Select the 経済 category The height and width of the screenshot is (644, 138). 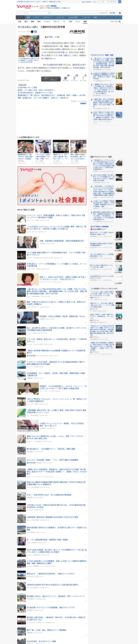point(39,21)
